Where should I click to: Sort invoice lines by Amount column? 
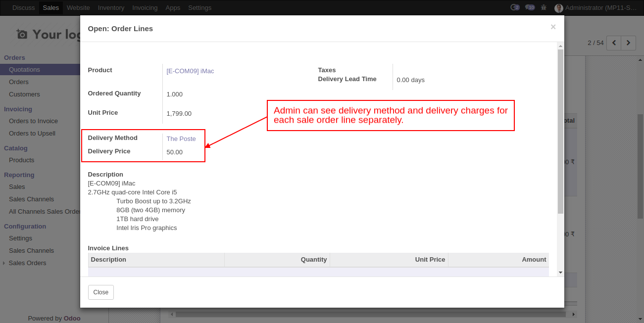click(498, 260)
